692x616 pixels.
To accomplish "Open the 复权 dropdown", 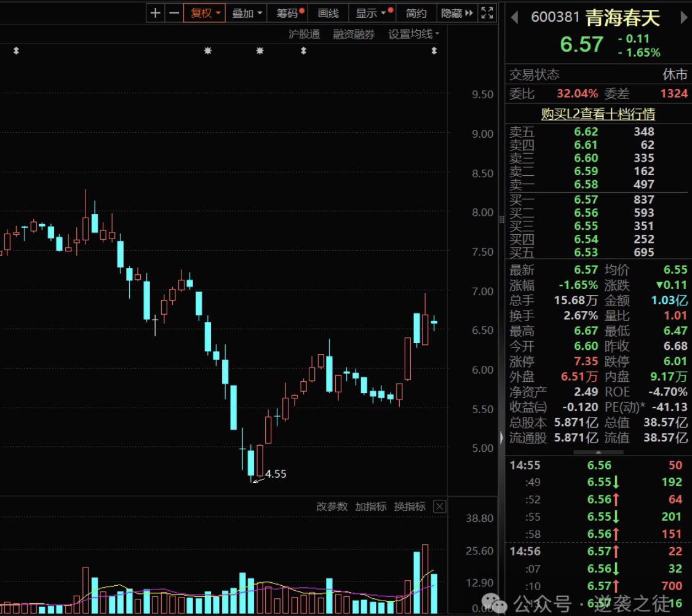I will tap(205, 14).
